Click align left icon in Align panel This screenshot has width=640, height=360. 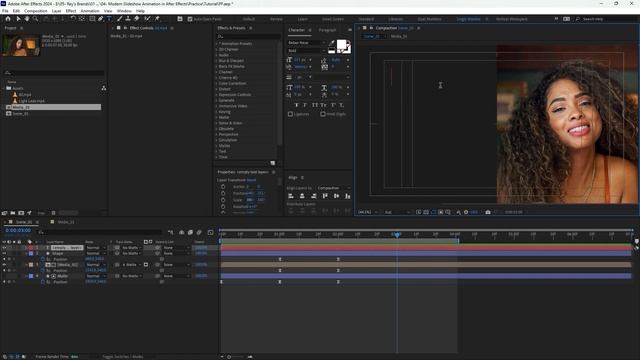coord(291,196)
